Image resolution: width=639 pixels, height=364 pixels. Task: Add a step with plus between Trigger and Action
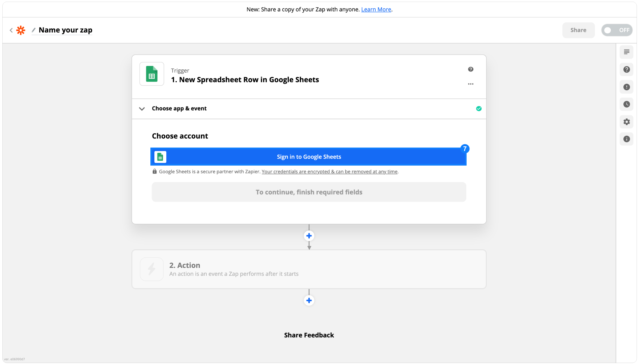(x=309, y=236)
